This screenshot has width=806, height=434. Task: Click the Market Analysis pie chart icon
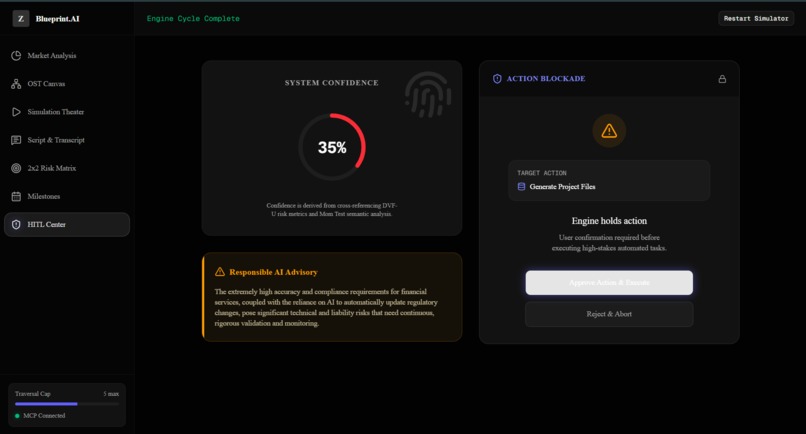16,56
